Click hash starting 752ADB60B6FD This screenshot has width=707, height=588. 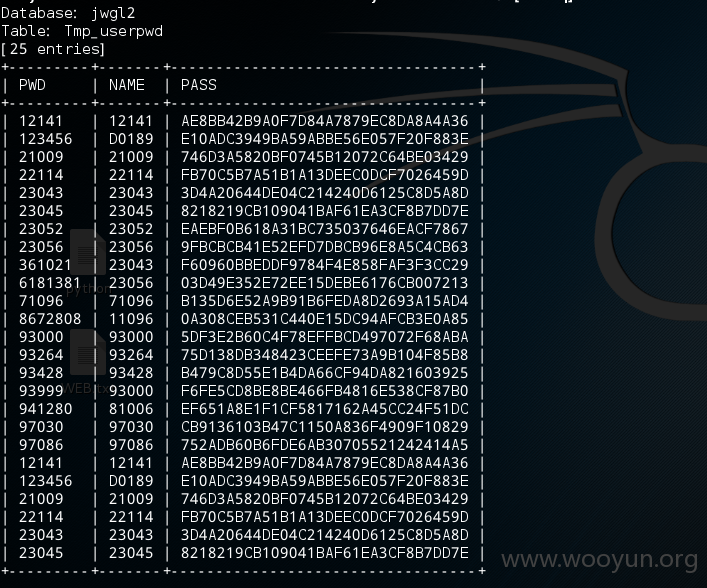click(325, 445)
